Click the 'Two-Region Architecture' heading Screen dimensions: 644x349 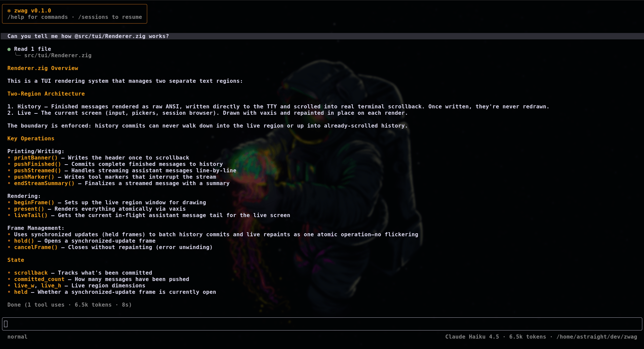(46, 94)
